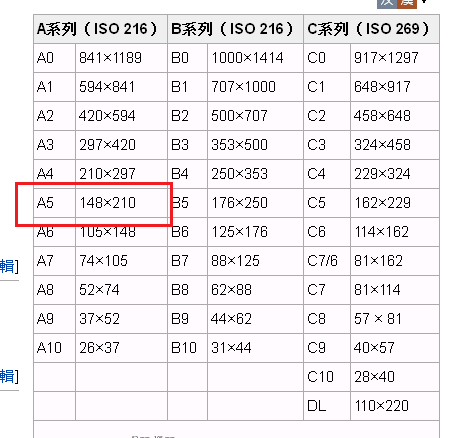The image size is (451, 438).
Task: Select the 40×57 dimension cell
Action: pos(395,348)
